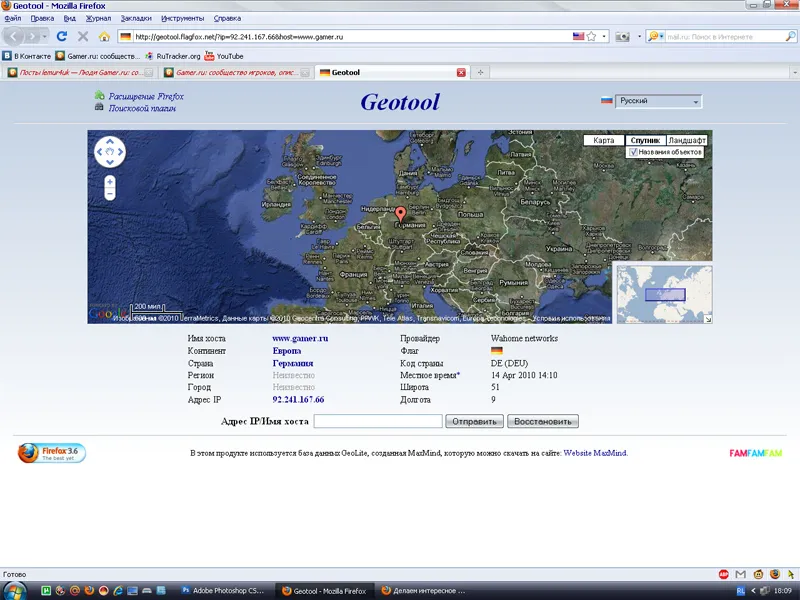
Task: Collapse the overview mini-map with corner arrow
Action: tap(707, 318)
